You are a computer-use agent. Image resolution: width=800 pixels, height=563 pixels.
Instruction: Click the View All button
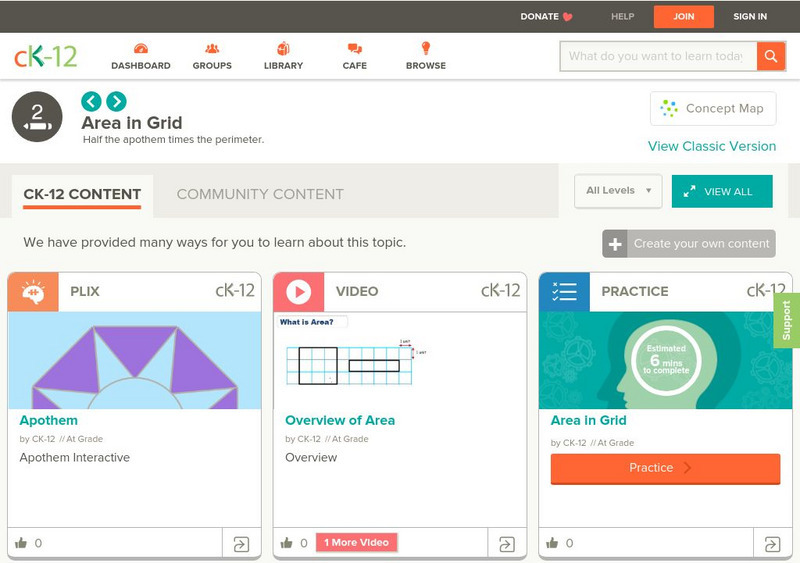[722, 191]
